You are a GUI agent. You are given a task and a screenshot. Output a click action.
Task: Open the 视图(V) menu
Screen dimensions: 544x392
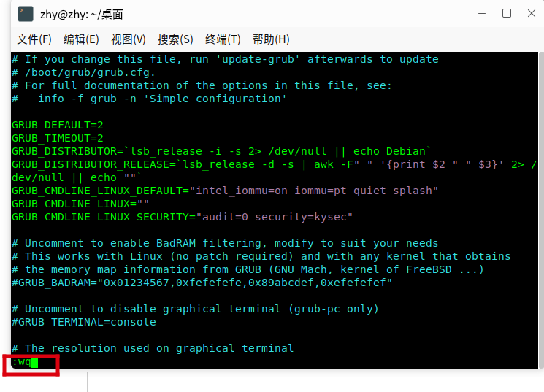(x=129, y=39)
